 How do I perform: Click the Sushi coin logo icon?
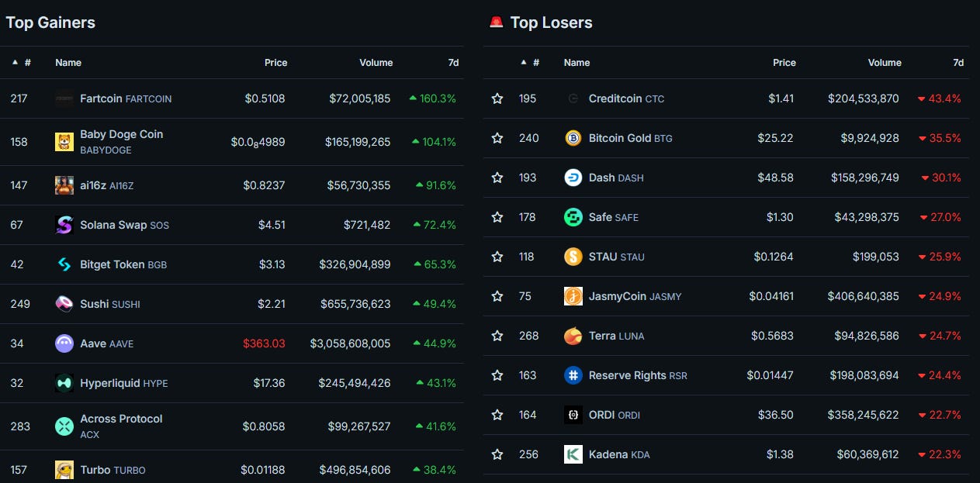(x=64, y=304)
